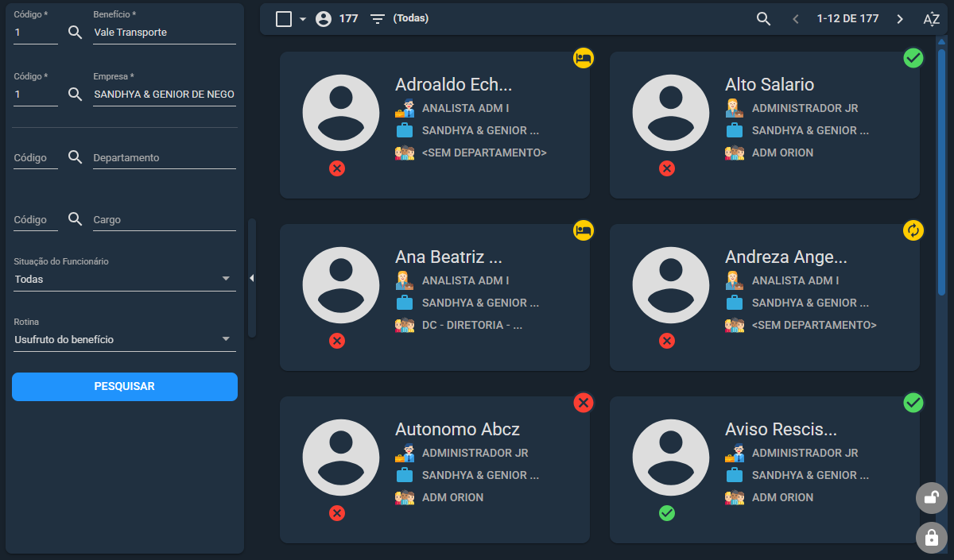Click Benefício name field Vale Transporte

[165, 33]
